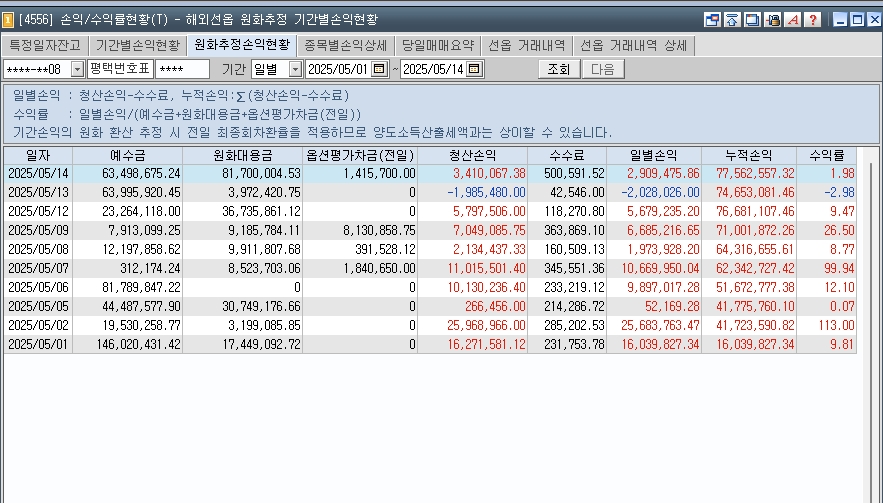This screenshot has width=883, height=503.
Task: Select the 2025/05/13 date cell
Action: (x=38, y=193)
